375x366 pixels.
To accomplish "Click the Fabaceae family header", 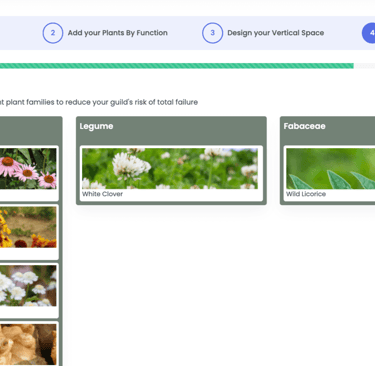I will pos(304,126).
